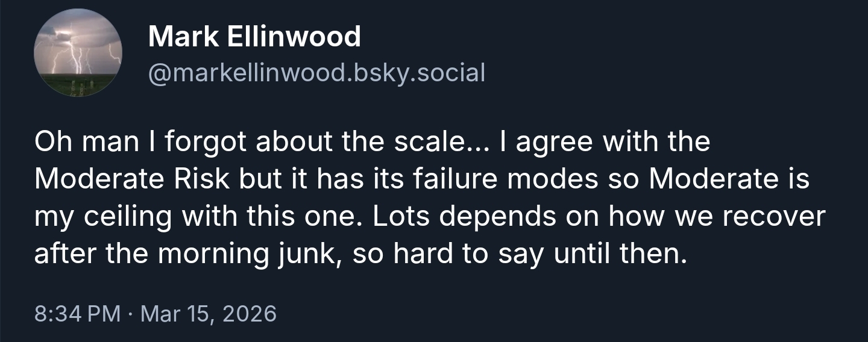Open the Mark Ellinwood display name
This screenshot has height=342, width=868.
pos(254,37)
